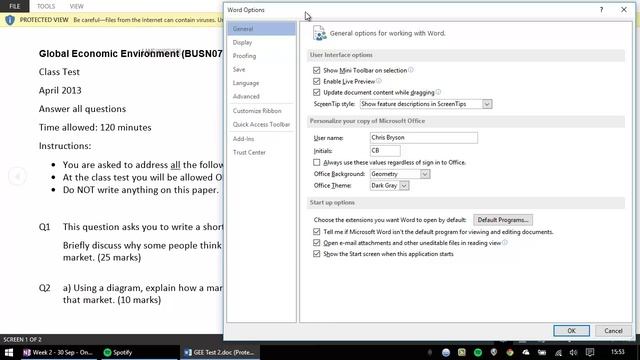Click the General options header icon
640x360 pixels.
(x=320, y=33)
